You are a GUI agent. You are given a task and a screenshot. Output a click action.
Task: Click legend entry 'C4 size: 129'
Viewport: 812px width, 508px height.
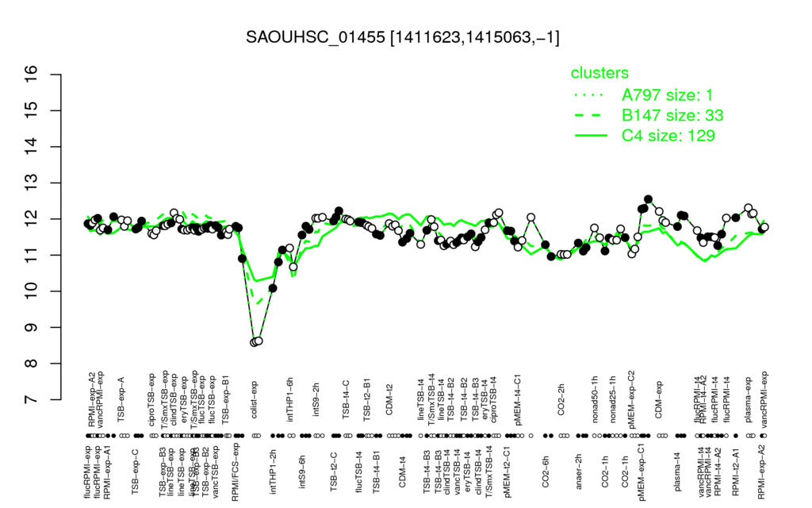668,135
